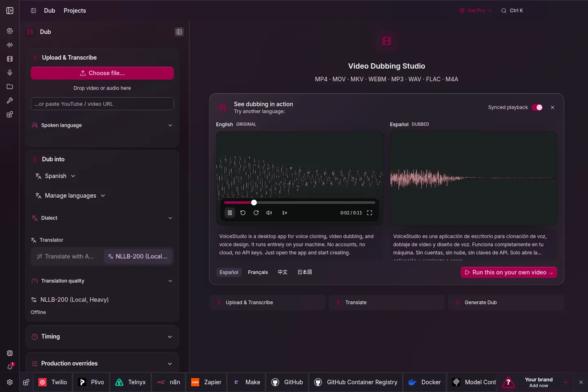Image resolution: width=588 pixels, height=392 pixels.
Task: Open the GitHub Container Registry integration
Action: 356,382
